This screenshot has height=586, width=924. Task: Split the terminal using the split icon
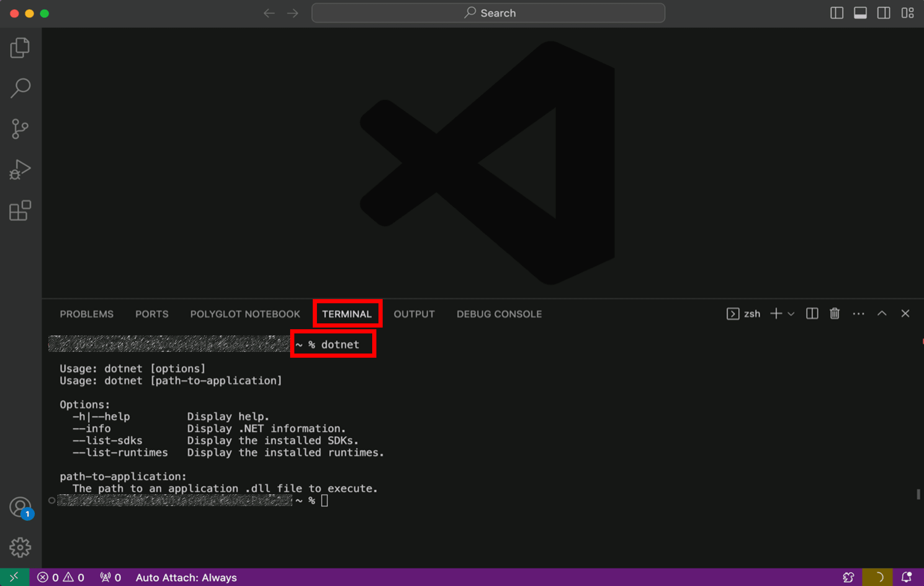pos(811,313)
